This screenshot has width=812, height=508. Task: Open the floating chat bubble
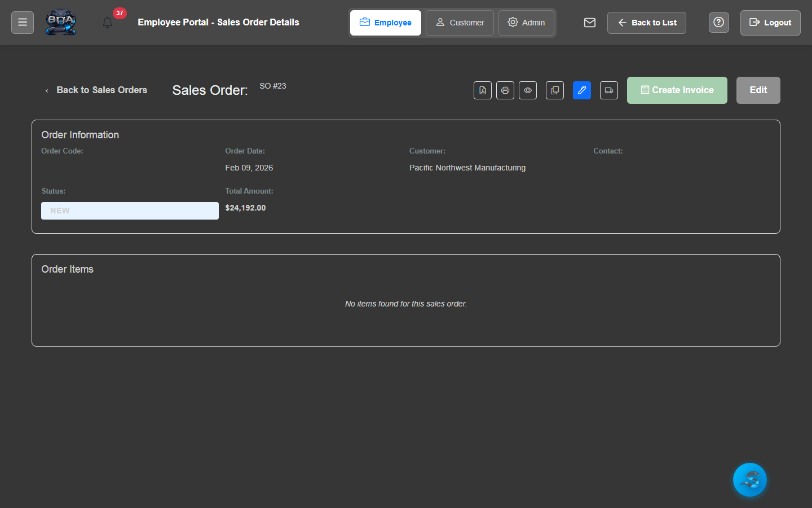750,480
